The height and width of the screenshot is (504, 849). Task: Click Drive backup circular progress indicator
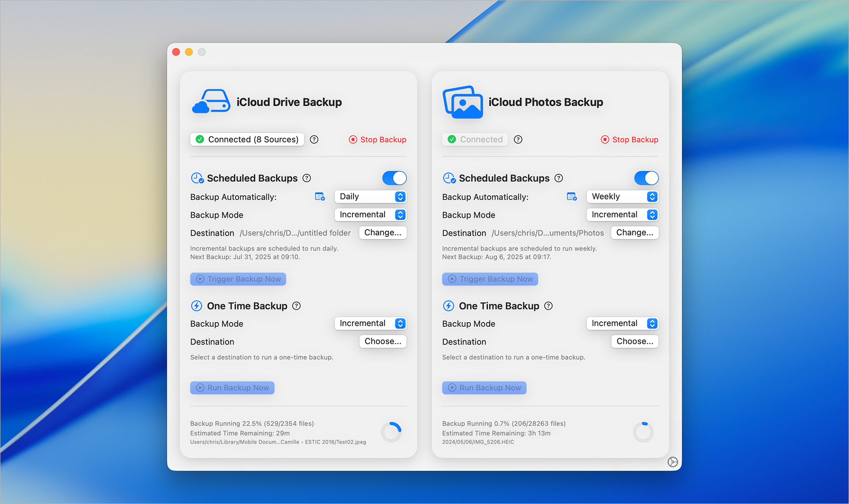tap(391, 432)
